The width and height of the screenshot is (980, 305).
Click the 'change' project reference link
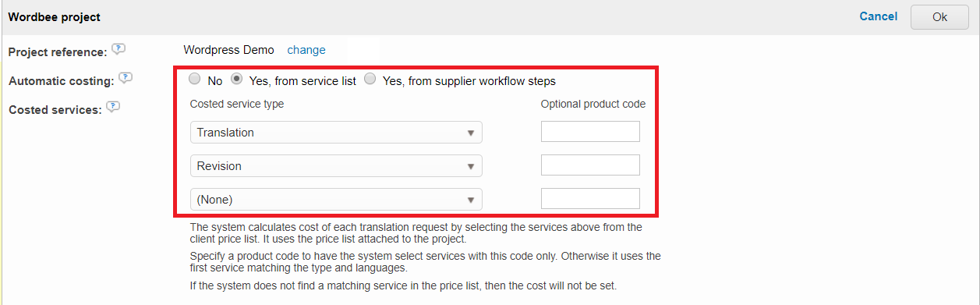point(306,50)
